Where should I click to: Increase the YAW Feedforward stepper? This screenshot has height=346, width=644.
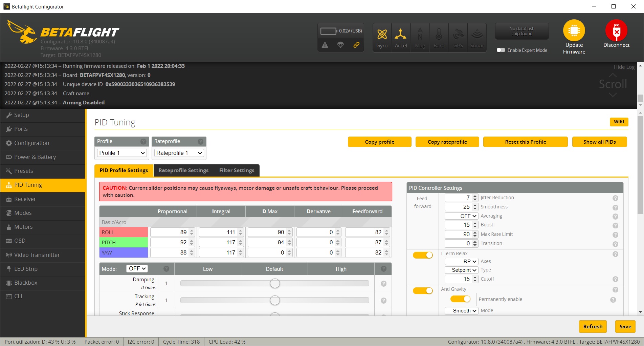pyautogui.click(x=386, y=251)
